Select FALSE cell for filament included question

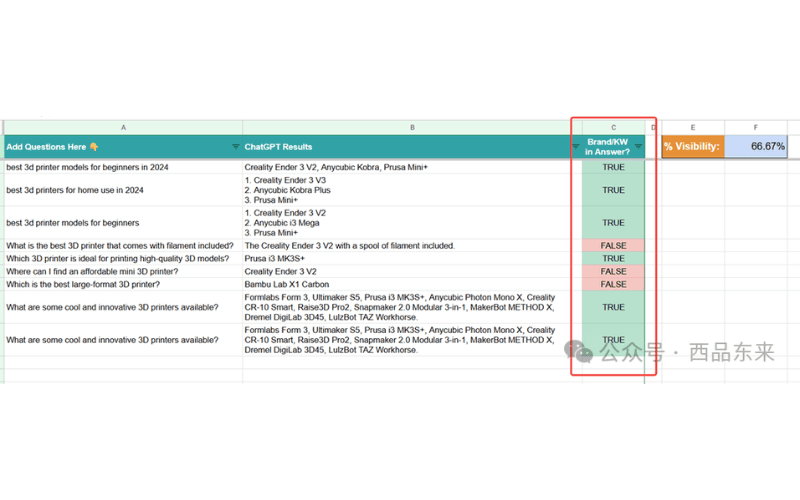point(613,246)
